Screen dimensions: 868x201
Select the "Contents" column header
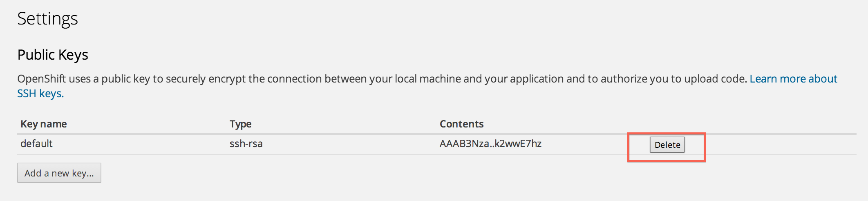tap(461, 124)
